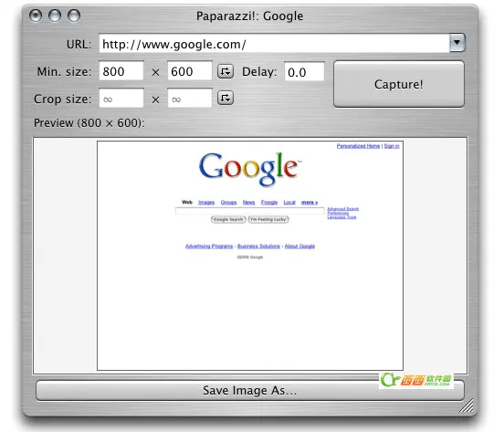Click the Preview (800 × 600): label
504x432 pixels.
pos(89,122)
